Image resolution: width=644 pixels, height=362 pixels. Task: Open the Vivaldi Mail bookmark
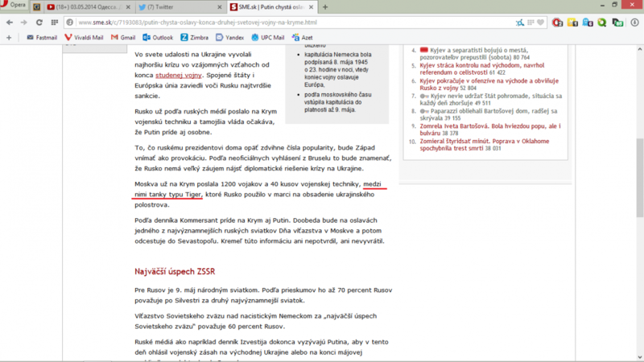(x=84, y=37)
